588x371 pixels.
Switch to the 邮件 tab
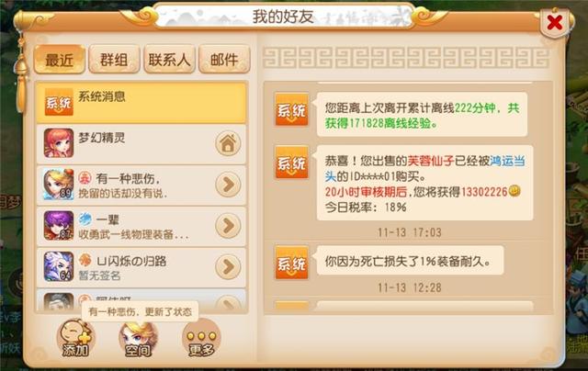224,59
